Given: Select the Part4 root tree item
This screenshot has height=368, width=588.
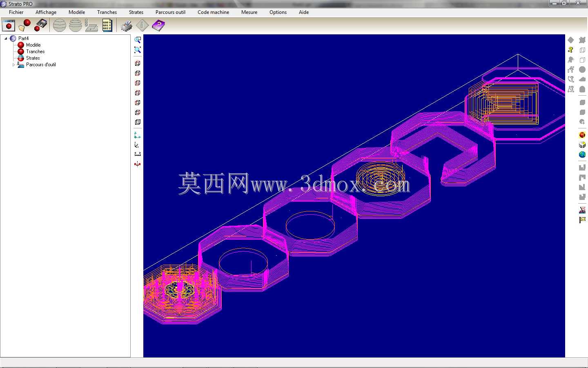Looking at the screenshot, I should click(x=23, y=38).
